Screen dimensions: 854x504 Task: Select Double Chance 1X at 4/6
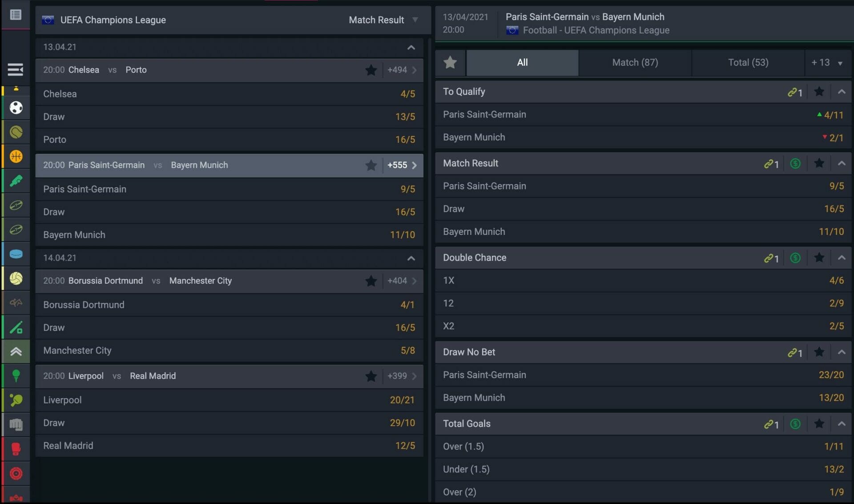pyautogui.click(x=643, y=280)
